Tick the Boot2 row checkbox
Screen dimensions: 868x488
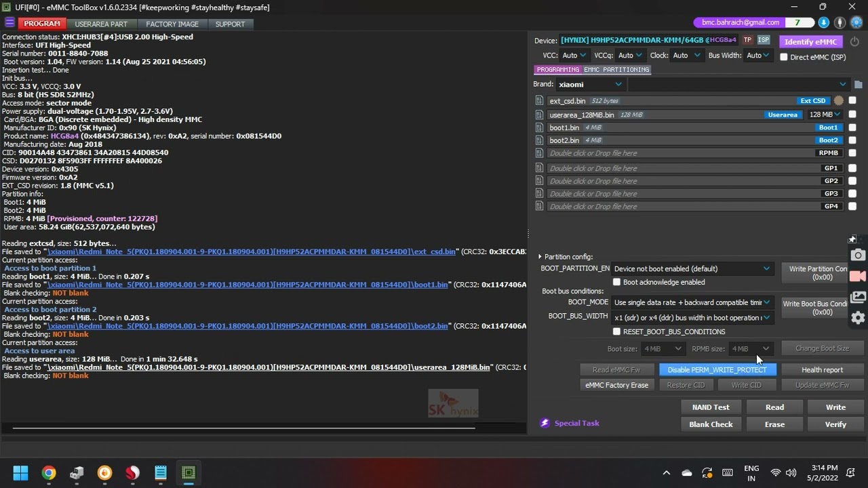[x=852, y=140]
